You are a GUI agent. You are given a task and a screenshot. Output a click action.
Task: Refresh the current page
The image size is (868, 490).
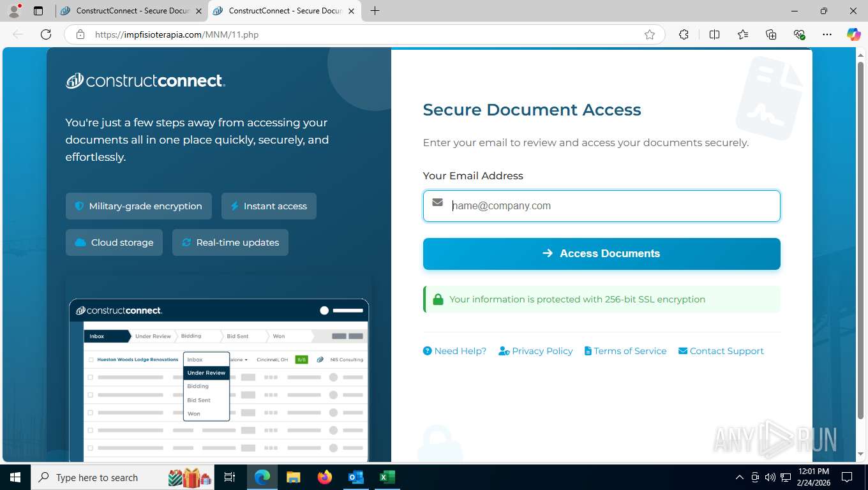tap(46, 34)
